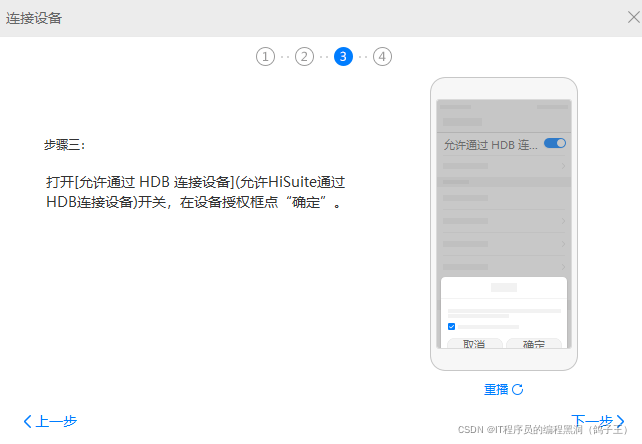
Task: Close the 连接设备 dialog
Action: 634,17
